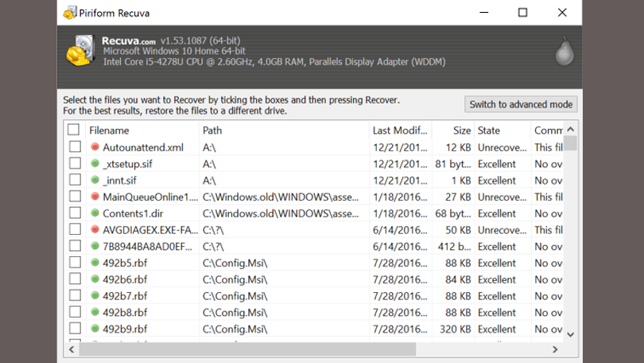Viewport: 644px width, 363px height.
Task: Click Switch to advanced mode button
Action: [521, 104]
